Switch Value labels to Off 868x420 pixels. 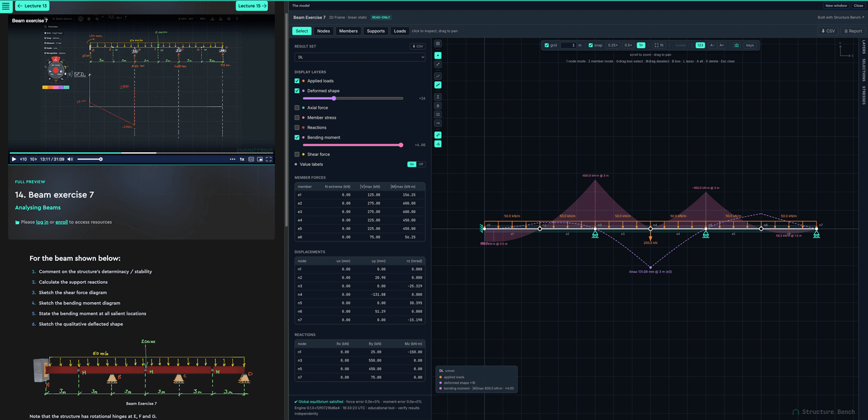coord(421,165)
